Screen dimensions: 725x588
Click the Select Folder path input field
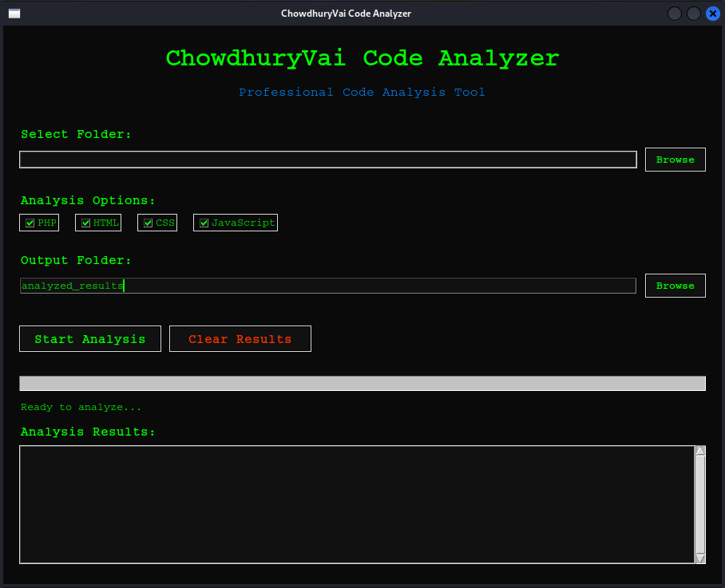(328, 160)
